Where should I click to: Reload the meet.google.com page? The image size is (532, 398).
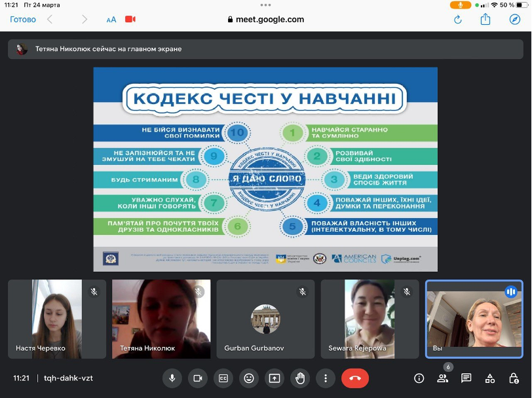[458, 20]
